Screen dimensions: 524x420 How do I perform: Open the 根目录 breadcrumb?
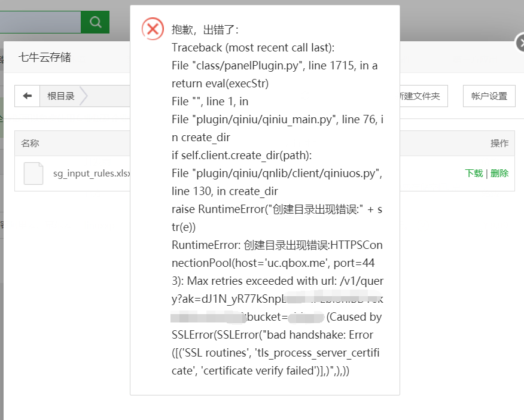[61, 96]
